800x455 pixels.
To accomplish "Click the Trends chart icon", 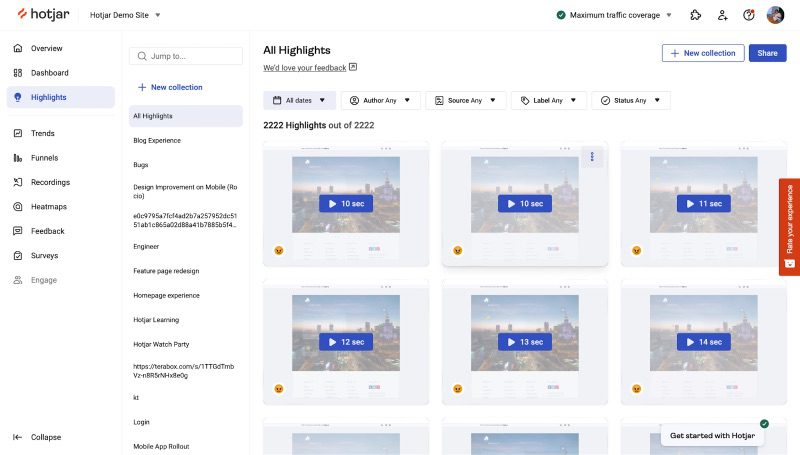I will (x=18, y=133).
